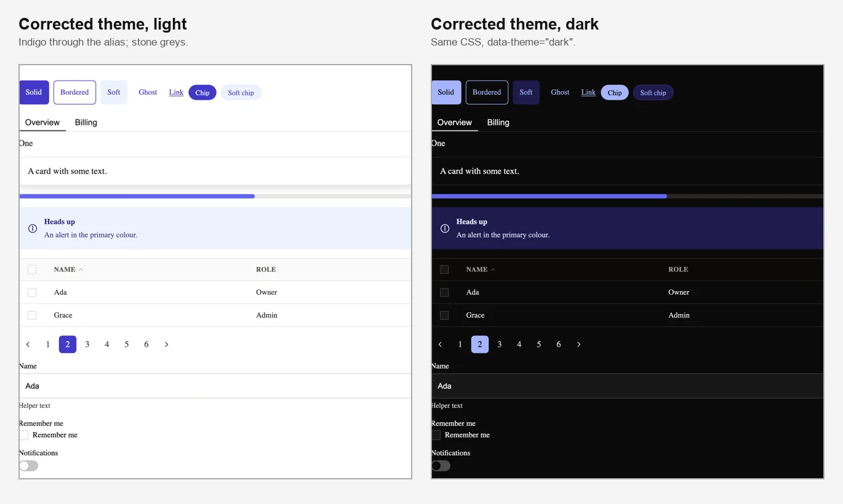843x504 pixels.
Task: Tick the header select-all checkbox in light table
Action: click(32, 270)
